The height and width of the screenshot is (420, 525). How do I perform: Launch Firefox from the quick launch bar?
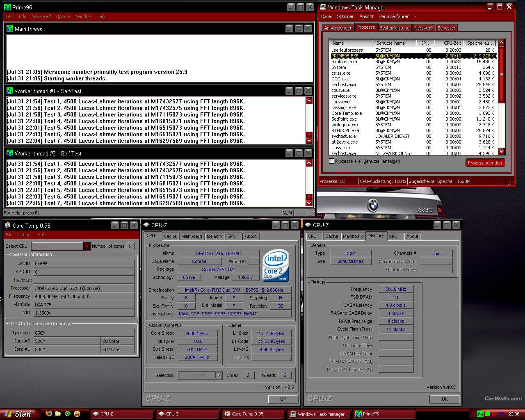click(49, 413)
